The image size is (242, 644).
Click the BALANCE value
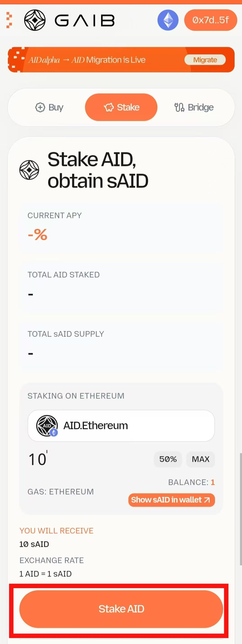tap(213, 482)
